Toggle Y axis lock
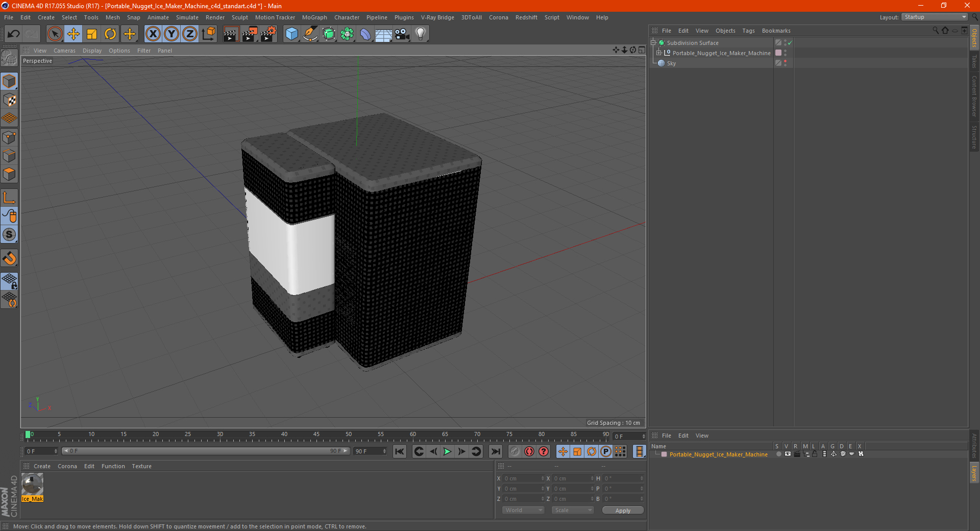980x531 pixels. click(171, 34)
